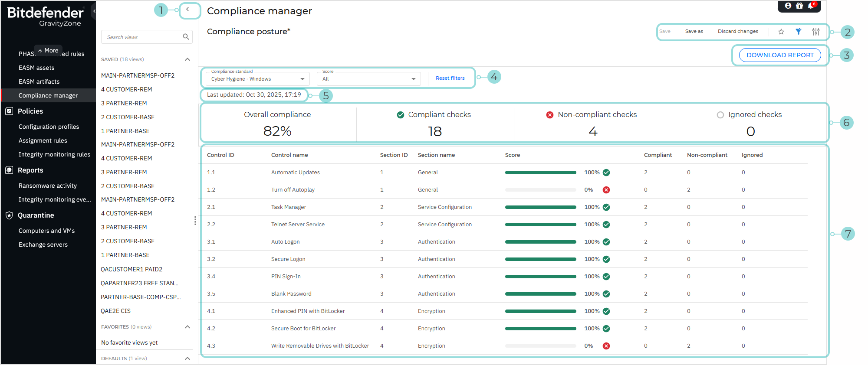Open Configuration profiles in sidebar
The image size is (868, 365).
(49, 127)
